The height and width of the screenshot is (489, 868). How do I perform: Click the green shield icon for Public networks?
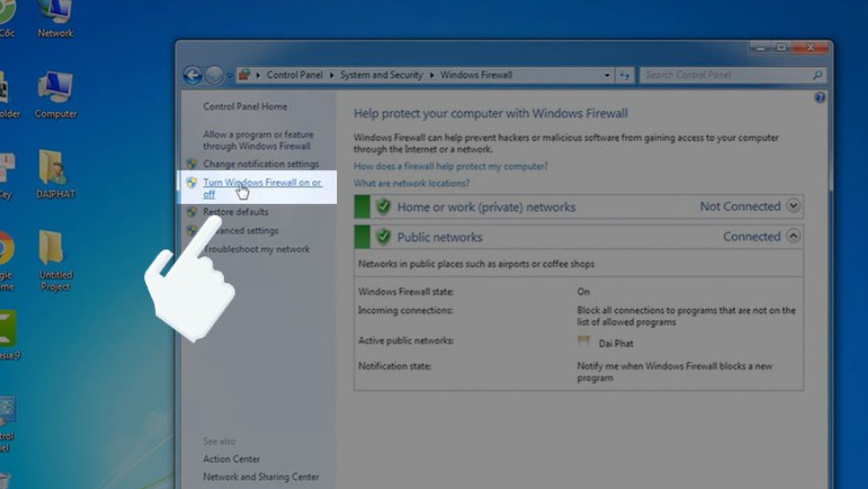pyautogui.click(x=383, y=238)
